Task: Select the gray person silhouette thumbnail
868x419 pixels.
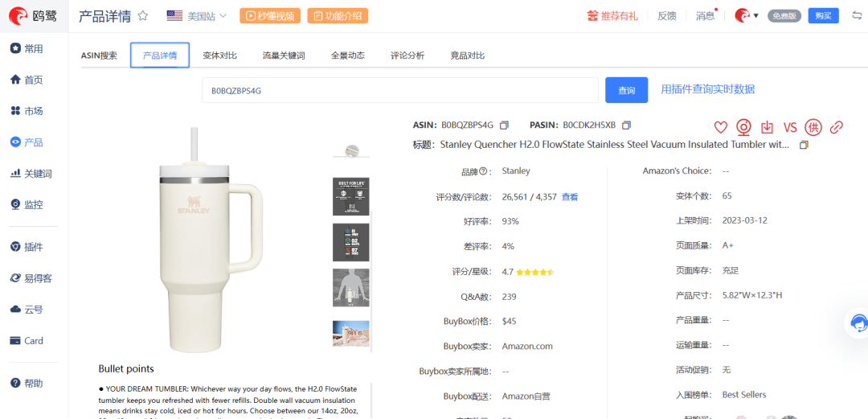Action: (x=351, y=288)
